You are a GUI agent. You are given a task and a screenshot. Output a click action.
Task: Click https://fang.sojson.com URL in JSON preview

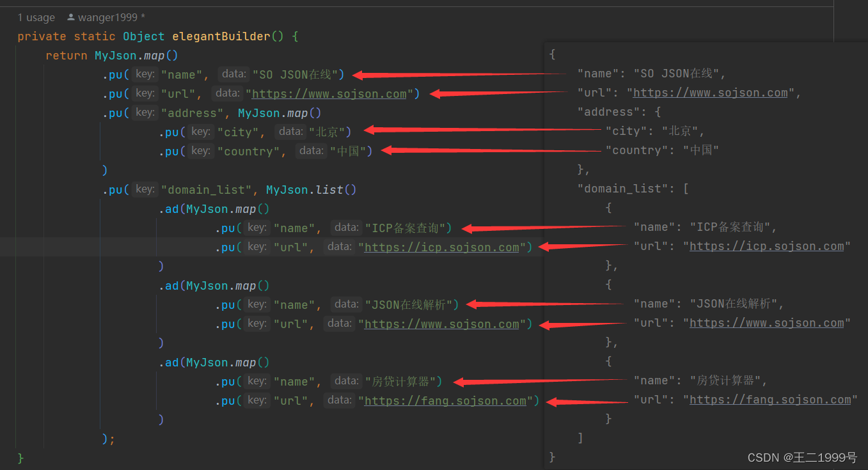pos(770,399)
